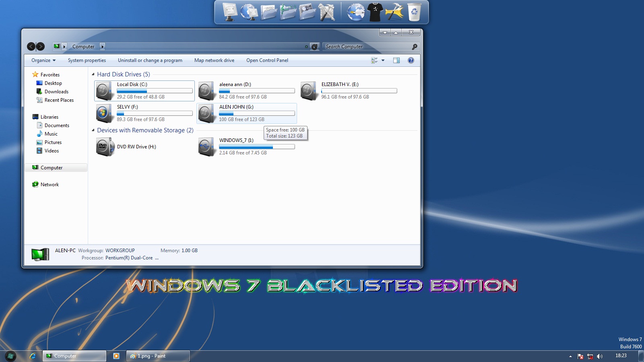Open the Music folder dock icon
644x362 pixels.
[x=288, y=12]
